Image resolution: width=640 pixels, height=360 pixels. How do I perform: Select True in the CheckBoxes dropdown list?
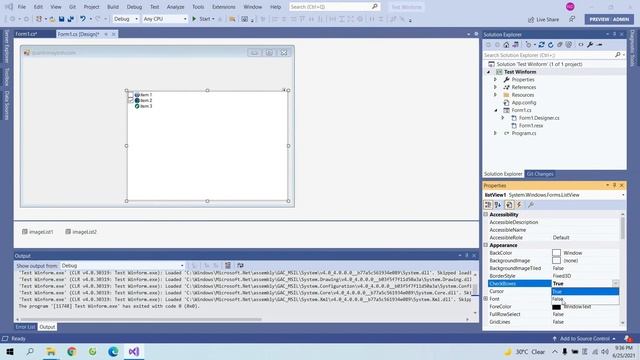(x=585, y=291)
